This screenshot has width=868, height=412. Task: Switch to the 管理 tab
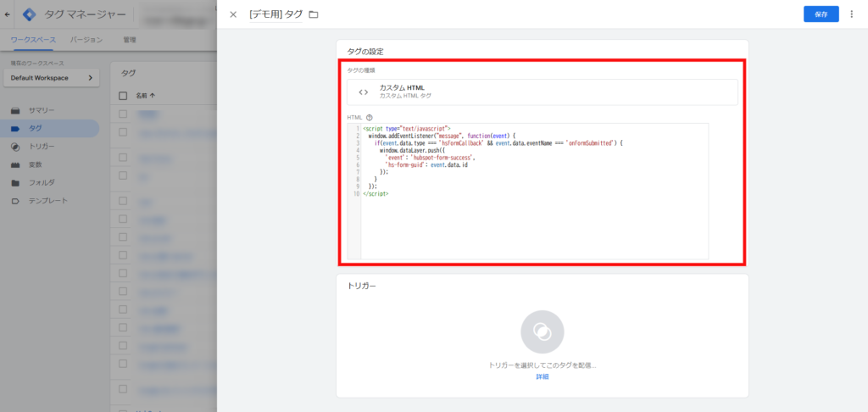[x=130, y=40]
